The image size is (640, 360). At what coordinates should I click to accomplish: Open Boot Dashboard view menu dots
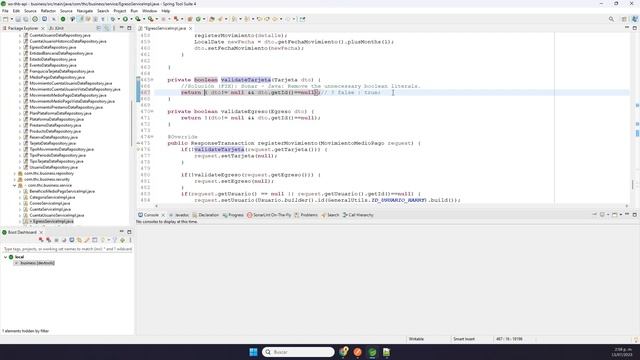130,240
